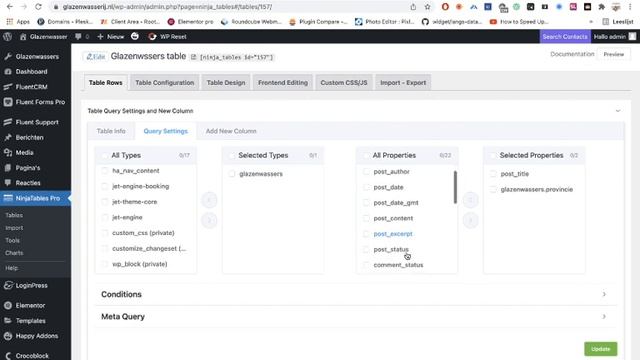The height and width of the screenshot is (360, 640).
Task: Check the post_author property
Action: (x=366, y=171)
